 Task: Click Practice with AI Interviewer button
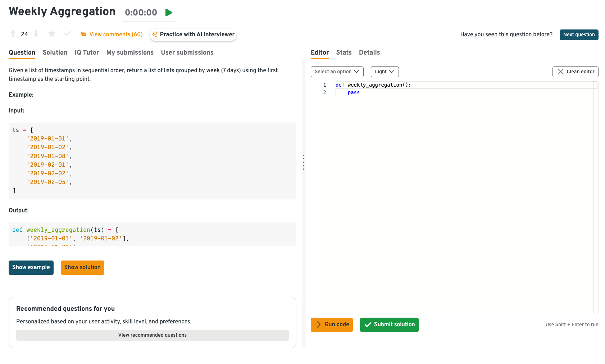coord(193,34)
